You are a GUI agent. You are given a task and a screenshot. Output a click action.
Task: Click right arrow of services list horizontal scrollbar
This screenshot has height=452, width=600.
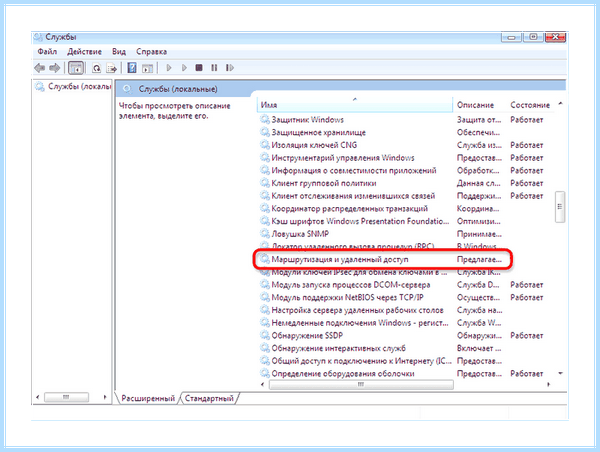(549, 385)
